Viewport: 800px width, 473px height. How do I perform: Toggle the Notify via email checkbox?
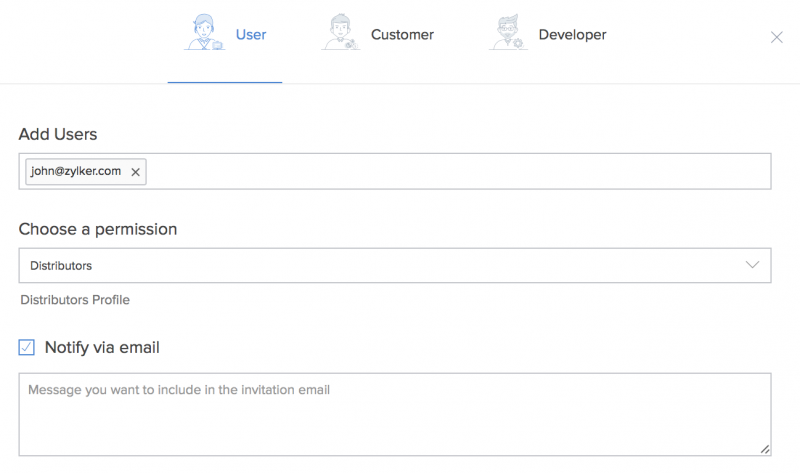27,348
